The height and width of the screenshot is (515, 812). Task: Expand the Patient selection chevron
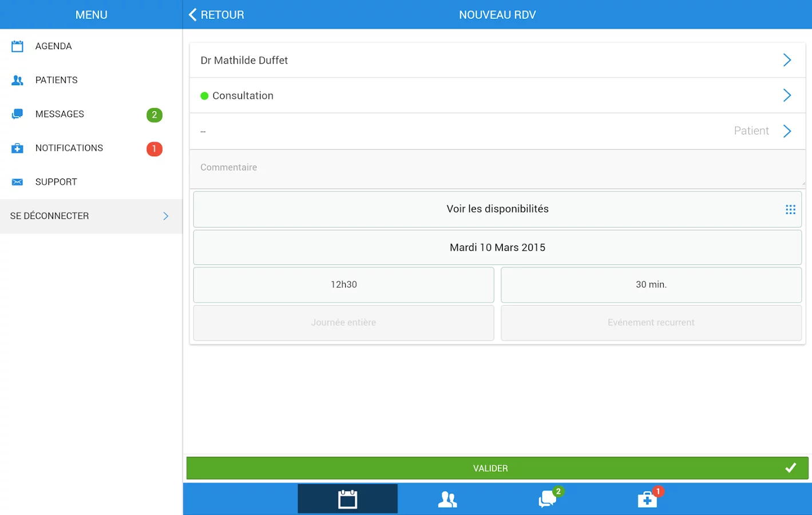[x=787, y=131]
